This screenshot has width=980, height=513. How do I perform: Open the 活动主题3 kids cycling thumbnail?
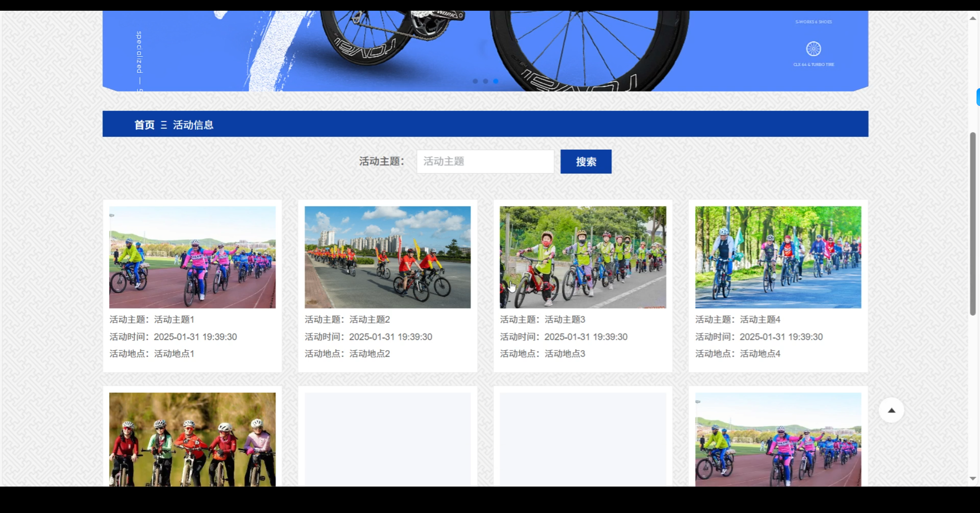click(583, 257)
